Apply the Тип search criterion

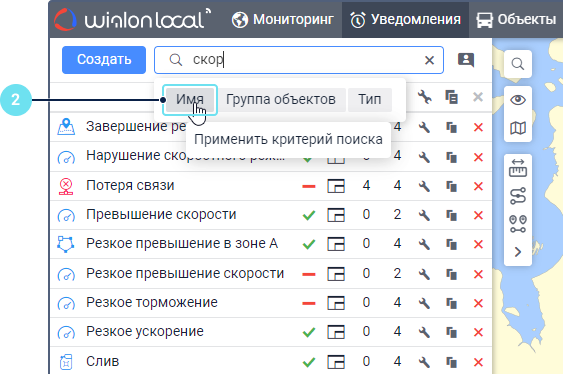point(370,99)
